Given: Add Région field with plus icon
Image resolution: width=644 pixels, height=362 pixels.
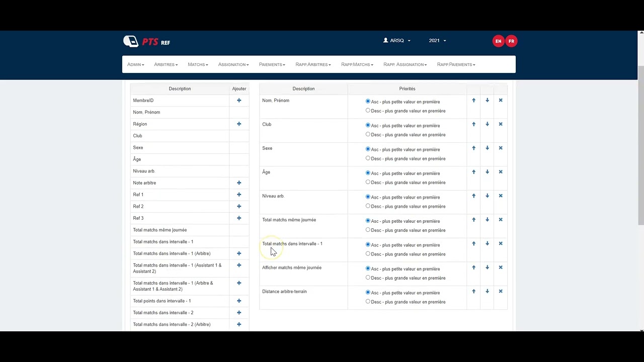Looking at the screenshot, I should pyautogui.click(x=239, y=124).
